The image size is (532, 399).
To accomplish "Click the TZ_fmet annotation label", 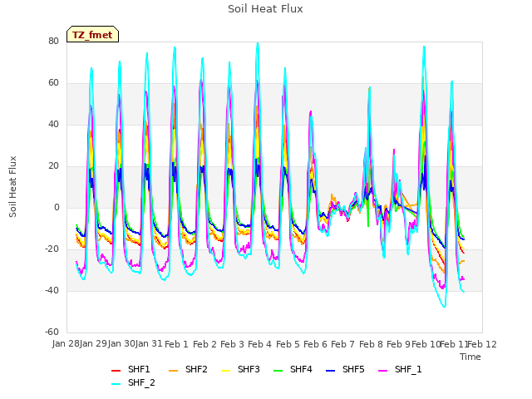I will pos(92,35).
